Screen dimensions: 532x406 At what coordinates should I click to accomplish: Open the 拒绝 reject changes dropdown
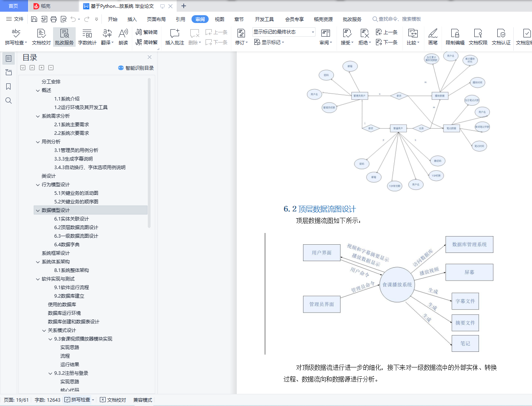(x=365, y=37)
